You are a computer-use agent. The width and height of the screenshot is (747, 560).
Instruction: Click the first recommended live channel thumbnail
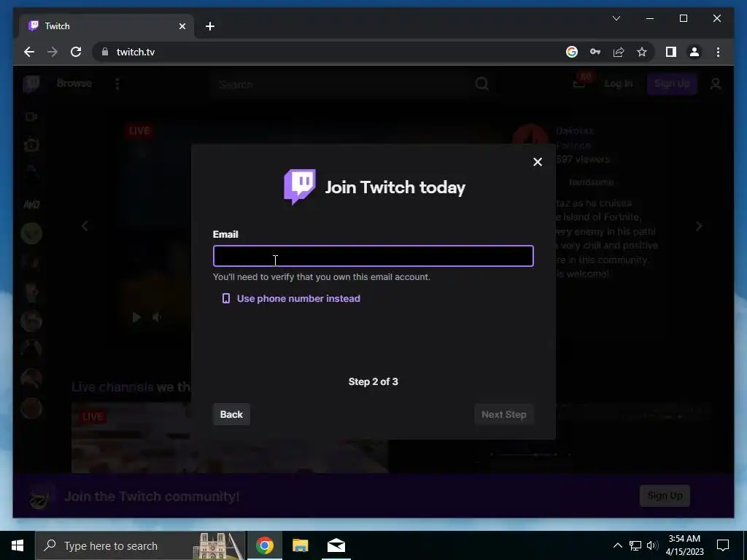pos(230,437)
